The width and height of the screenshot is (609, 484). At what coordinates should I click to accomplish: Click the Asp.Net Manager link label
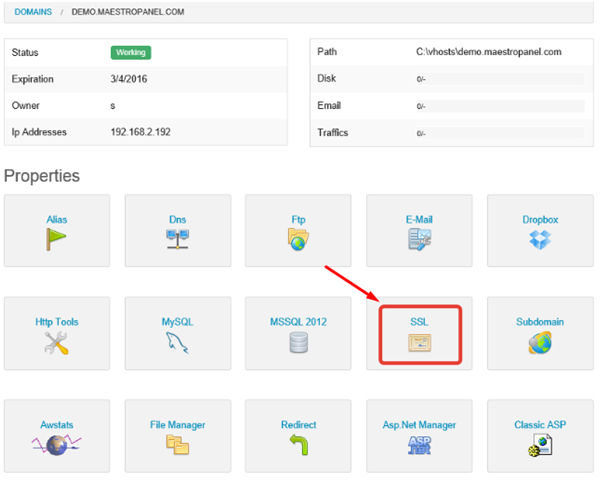click(419, 425)
